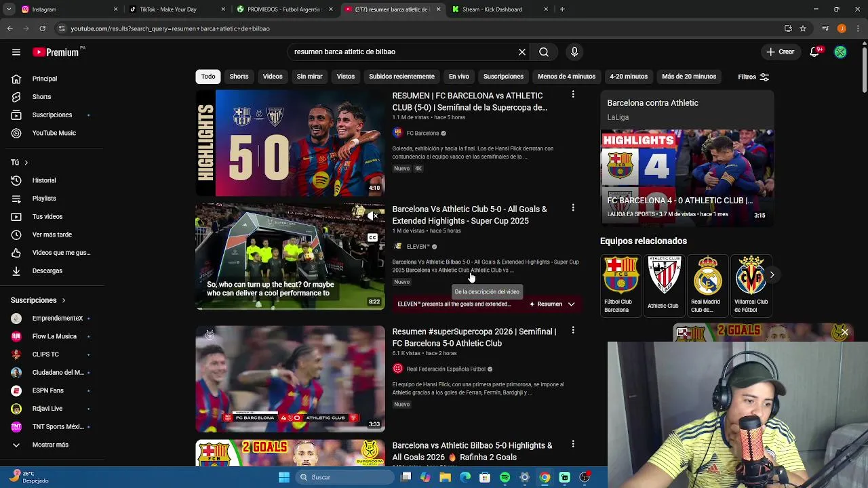Expand the Tú section chevron
868x488 pixels.
click(26, 163)
